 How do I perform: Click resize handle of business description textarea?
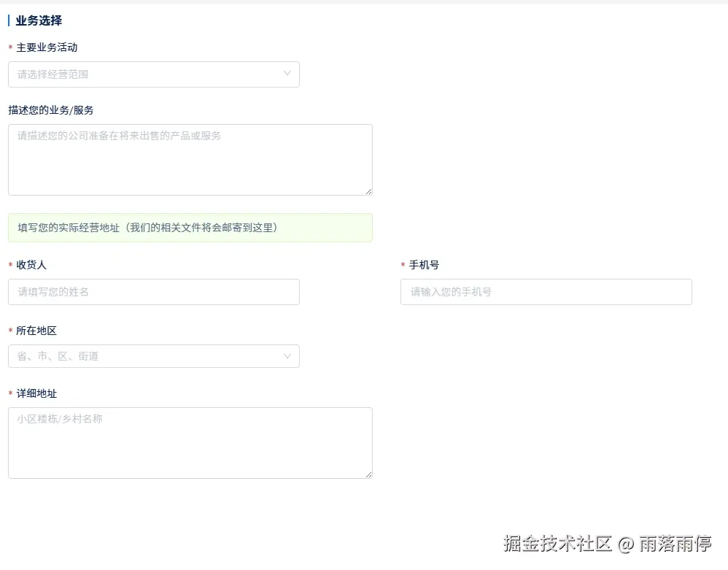[x=368, y=191]
